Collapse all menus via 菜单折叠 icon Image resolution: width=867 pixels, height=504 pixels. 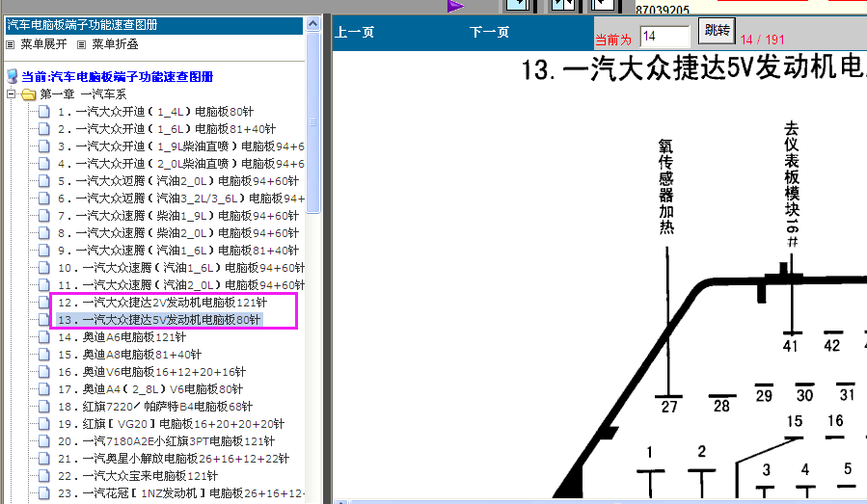pyautogui.click(x=81, y=44)
